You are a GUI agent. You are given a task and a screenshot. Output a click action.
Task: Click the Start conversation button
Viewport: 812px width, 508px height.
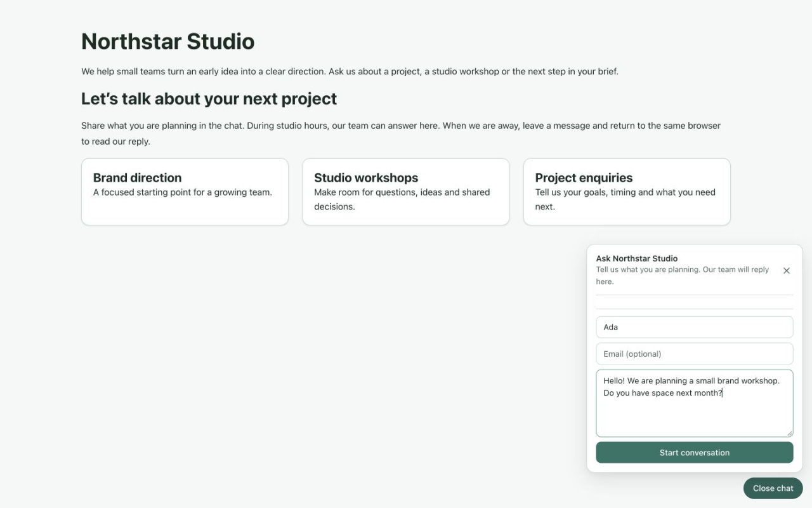point(695,453)
